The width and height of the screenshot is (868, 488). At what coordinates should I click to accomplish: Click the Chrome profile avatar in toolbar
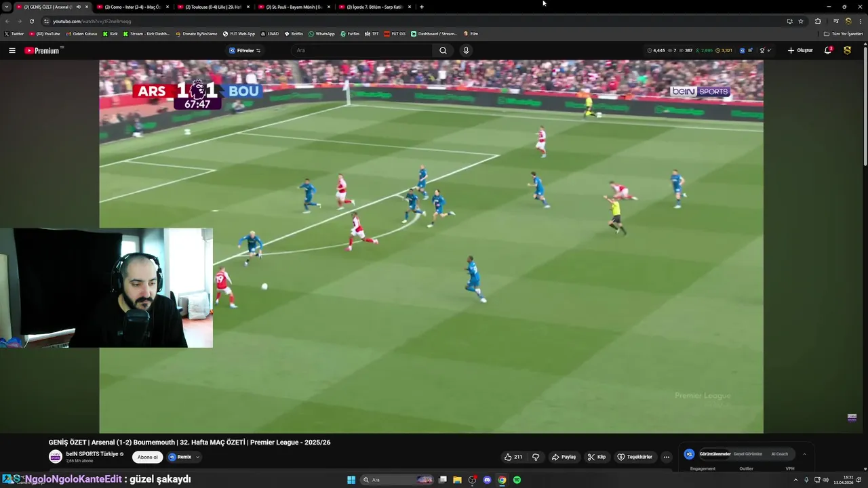pyautogui.click(x=848, y=21)
